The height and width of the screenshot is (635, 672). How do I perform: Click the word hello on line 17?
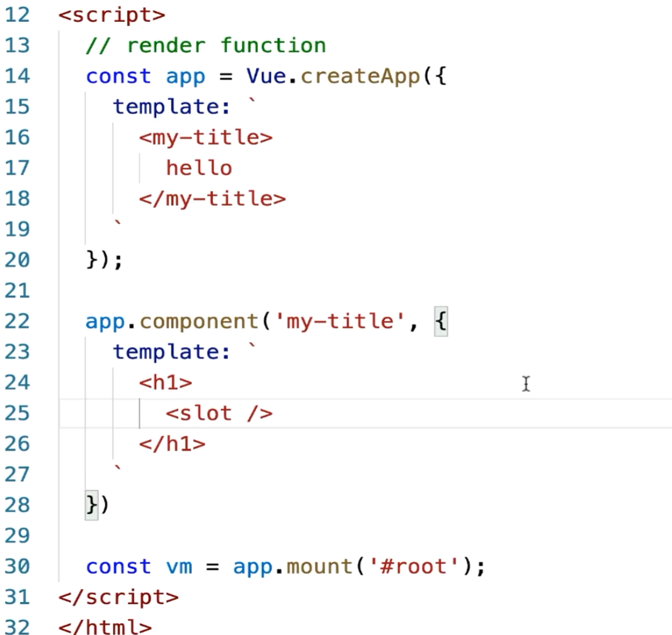(x=199, y=168)
